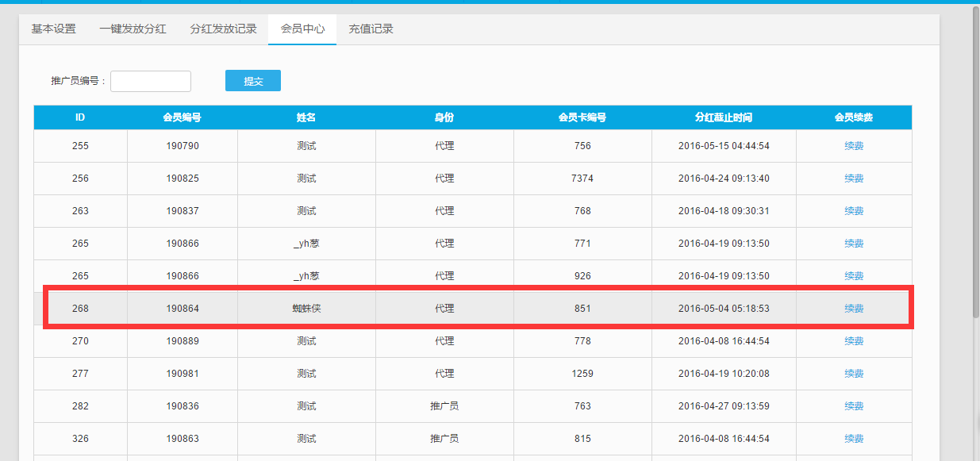Image resolution: width=980 pixels, height=461 pixels.
Task: Go to the 分红发放记录 tab
Action: click(223, 29)
